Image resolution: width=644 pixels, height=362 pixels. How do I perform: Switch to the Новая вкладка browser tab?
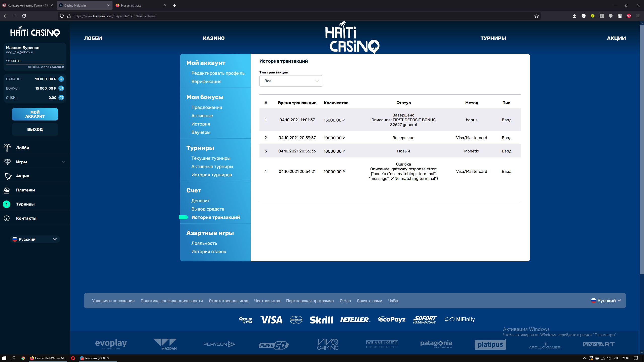pos(131,5)
